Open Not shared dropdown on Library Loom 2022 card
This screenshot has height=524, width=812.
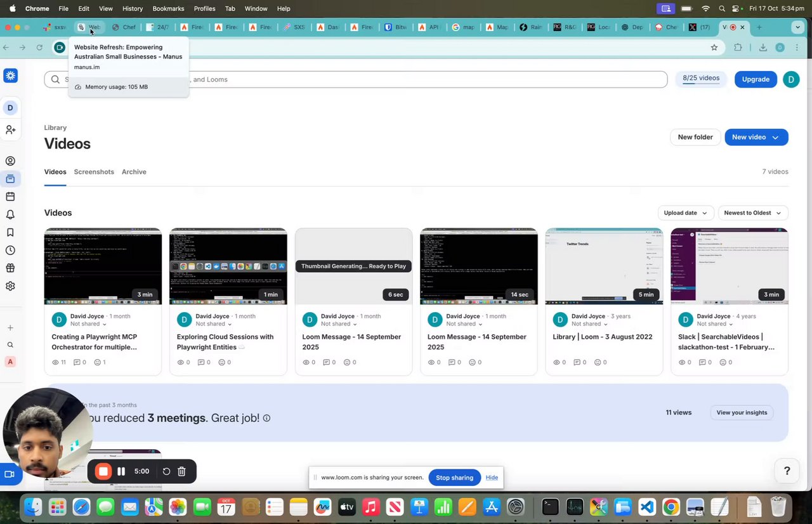click(589, 324)
